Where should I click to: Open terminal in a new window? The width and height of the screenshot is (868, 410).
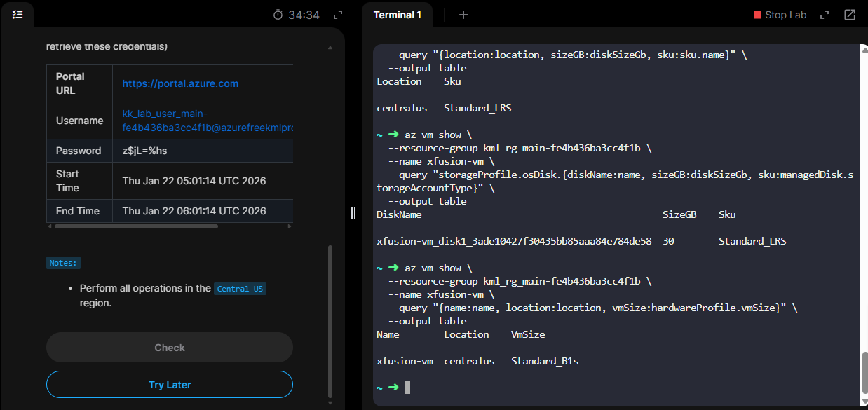(x=850, y=15)
